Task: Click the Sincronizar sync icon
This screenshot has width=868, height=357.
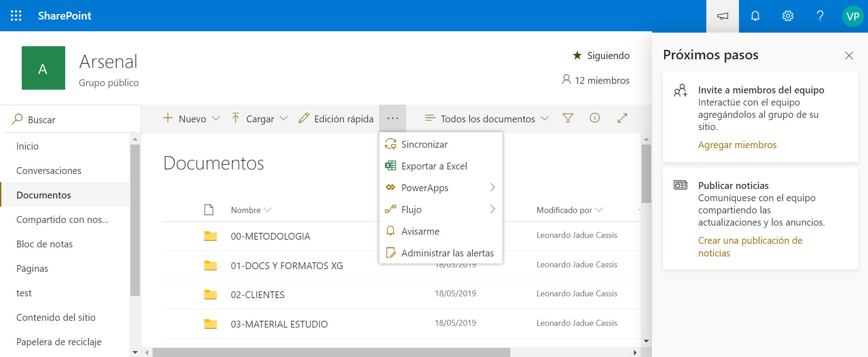Action: [390, 144]
